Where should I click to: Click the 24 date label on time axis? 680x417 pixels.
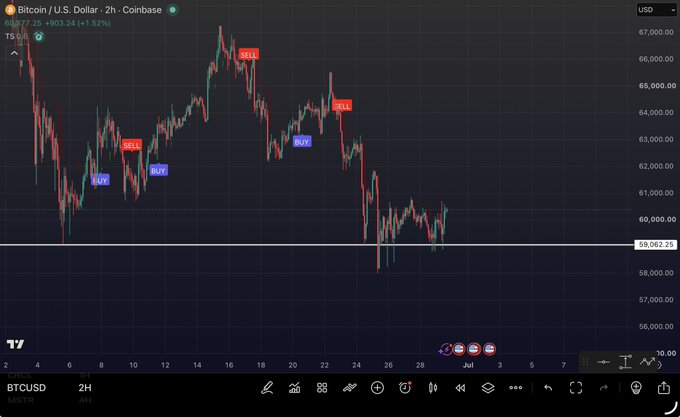[356, 365]
